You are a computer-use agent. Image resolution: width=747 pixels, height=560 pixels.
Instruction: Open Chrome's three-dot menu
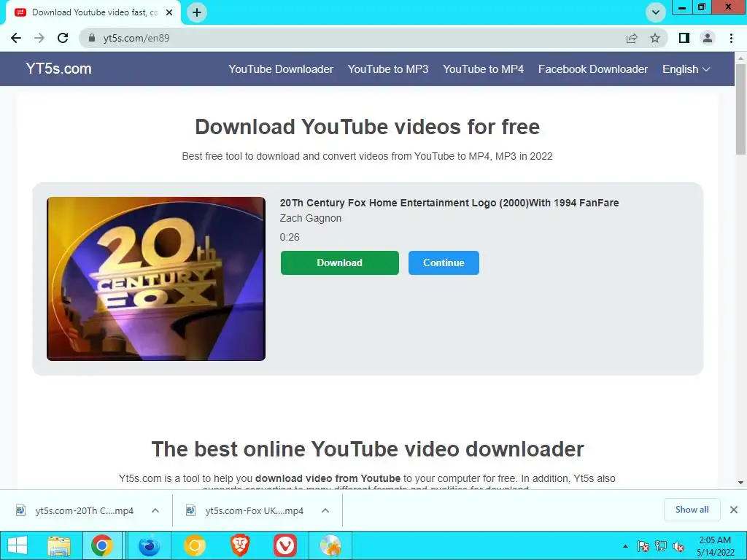(x=731, y=38)
